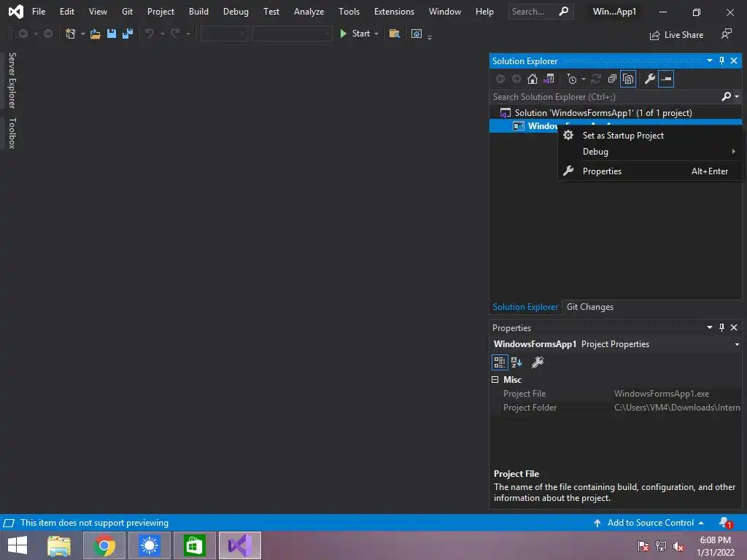Click the Pending Changes Filter clock icon

[x=572, y=79]
